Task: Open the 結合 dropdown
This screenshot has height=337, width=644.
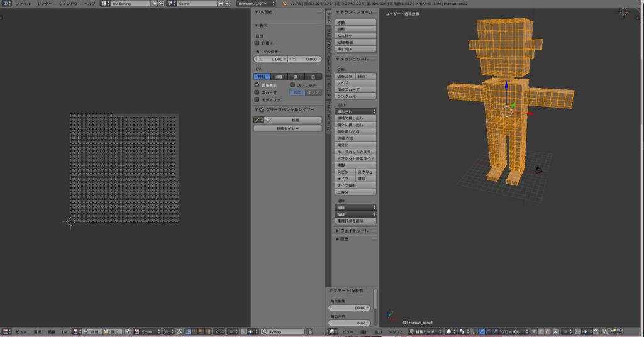Action: 356,214
